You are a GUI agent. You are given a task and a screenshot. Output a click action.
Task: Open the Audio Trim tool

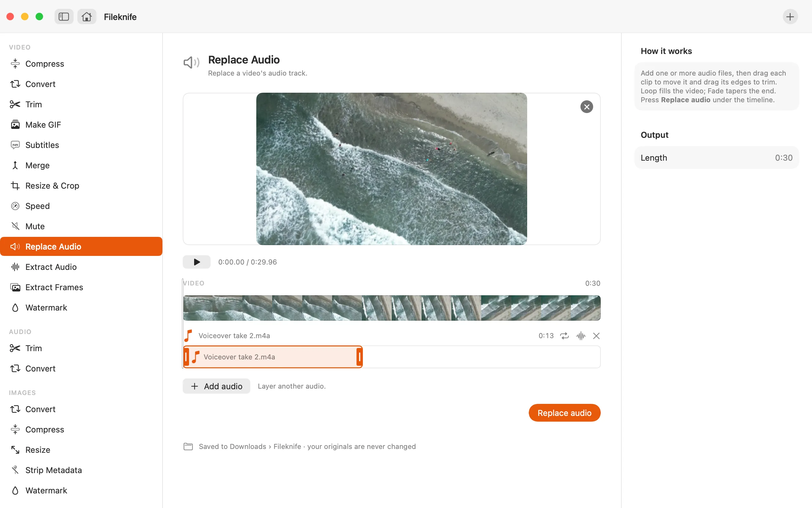click(x=81, y=348)
